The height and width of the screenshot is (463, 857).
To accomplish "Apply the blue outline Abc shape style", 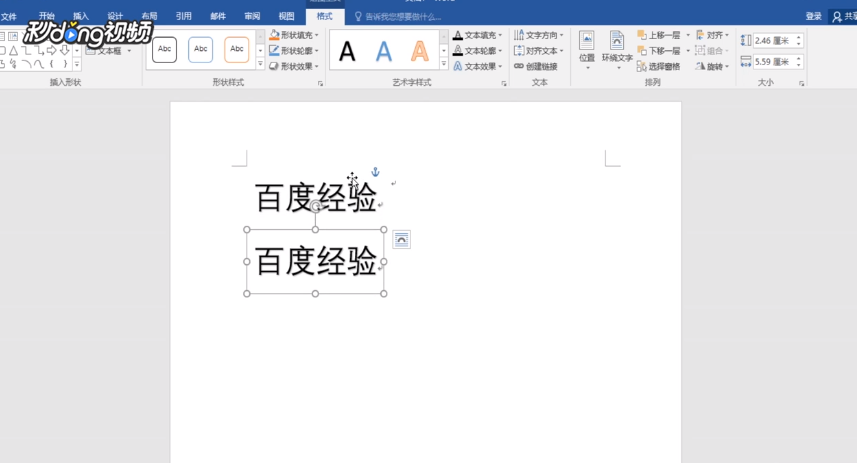I will (201, 50).
